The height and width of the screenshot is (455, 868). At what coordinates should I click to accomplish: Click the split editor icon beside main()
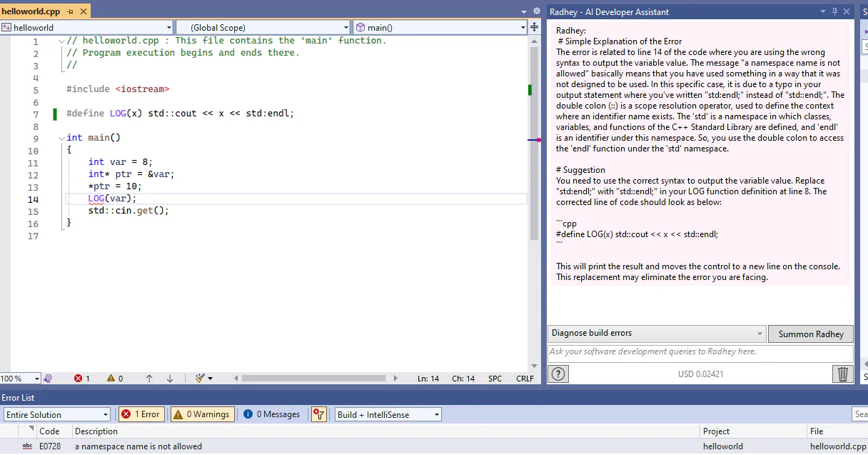(x=534, y=27)
